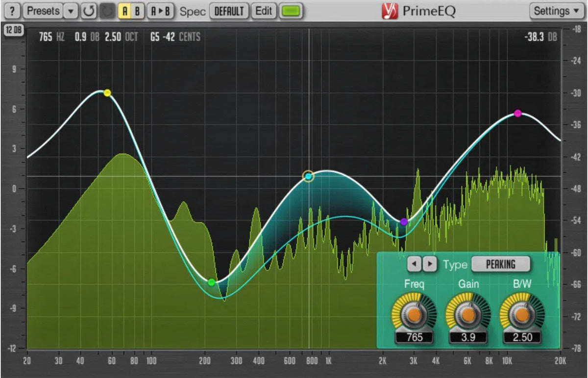Select the magenta filter node on the curve
The image size is (588, 378).
pyautogui.click(x=517, y=113)
